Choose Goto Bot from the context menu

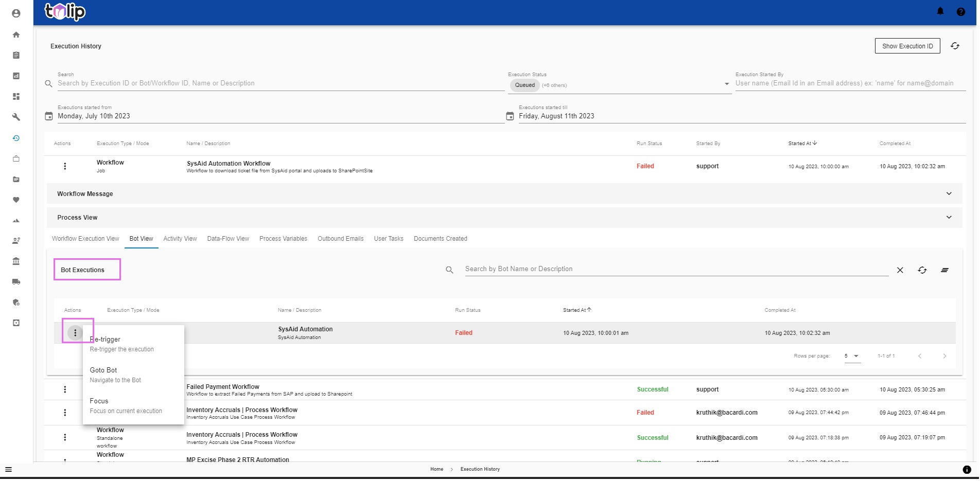pos(133,375)
